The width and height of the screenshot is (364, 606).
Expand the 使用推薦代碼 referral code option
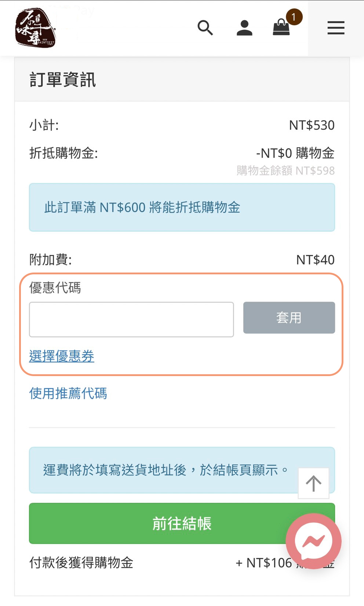[68, 393]
